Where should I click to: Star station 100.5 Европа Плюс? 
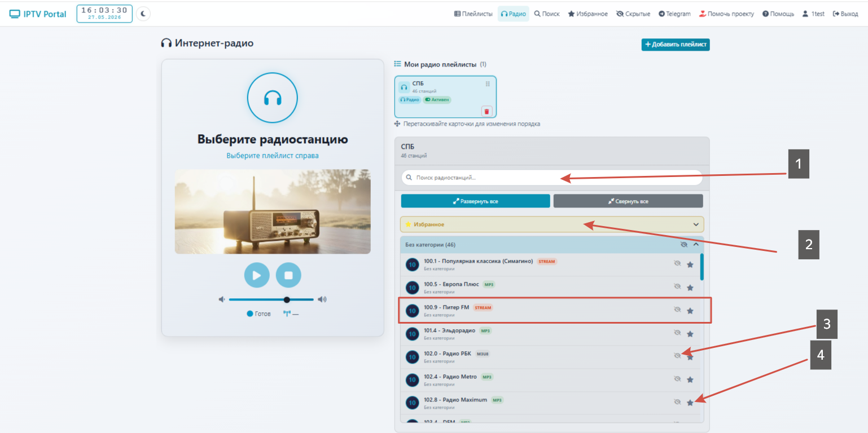coord(690,288)
